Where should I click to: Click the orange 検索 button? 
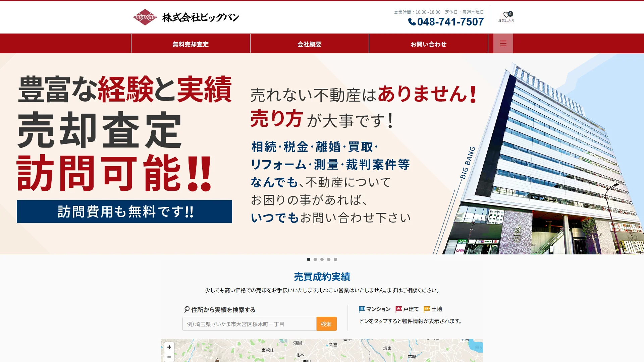click(326, 324)
